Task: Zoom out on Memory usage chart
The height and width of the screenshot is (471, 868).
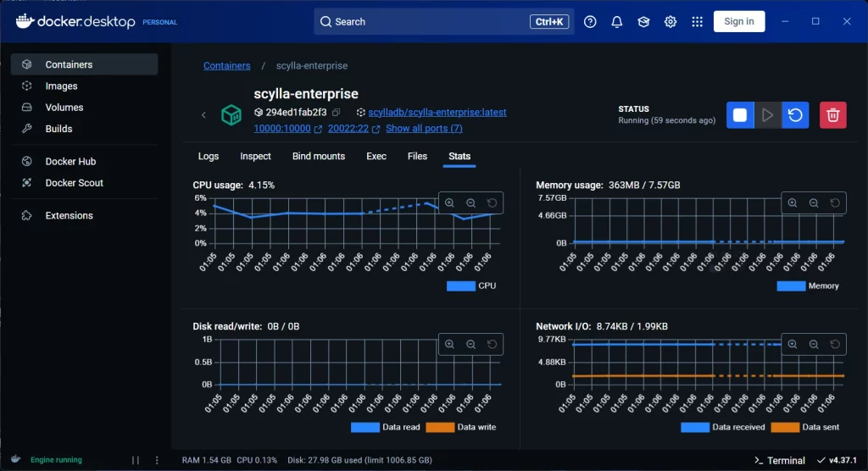Action: tap(813, 203)
